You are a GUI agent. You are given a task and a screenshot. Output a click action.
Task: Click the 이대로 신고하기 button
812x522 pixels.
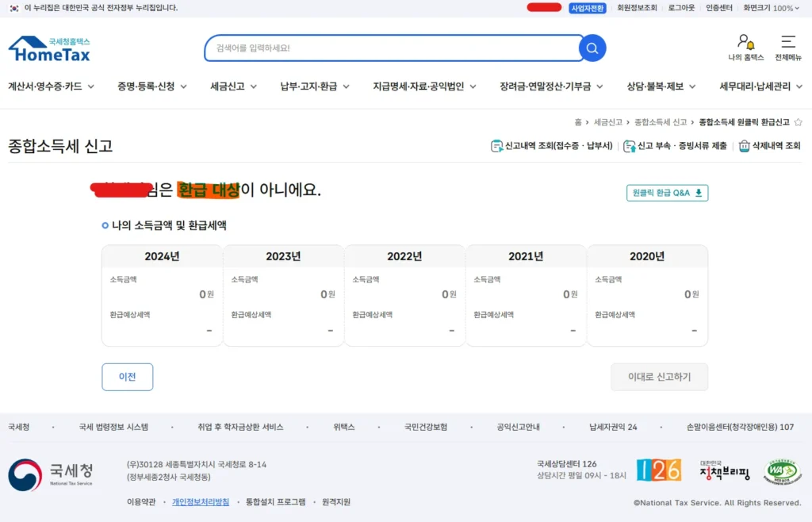pos(659,378)
